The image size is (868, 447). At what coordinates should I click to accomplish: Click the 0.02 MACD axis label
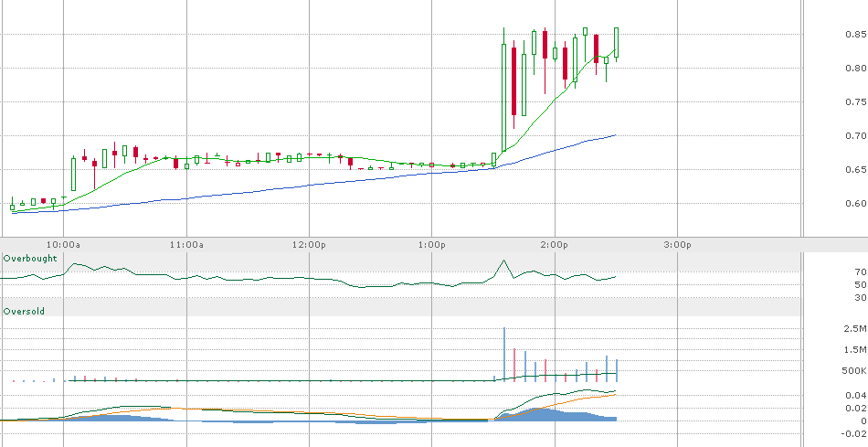[855, 409]
